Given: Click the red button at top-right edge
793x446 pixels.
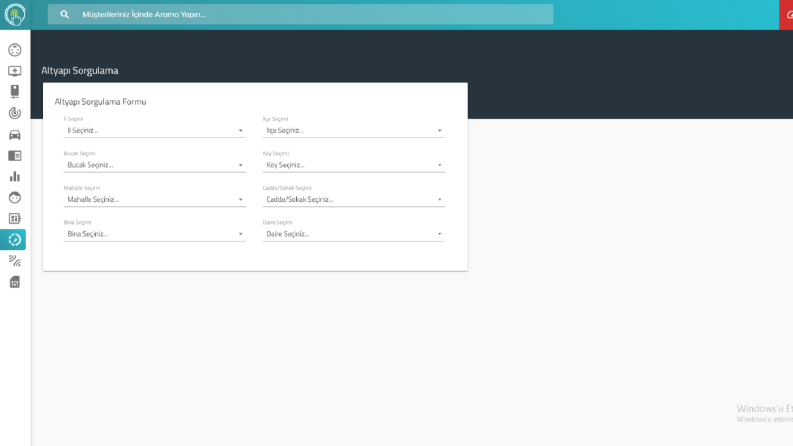Looking at the screenshot, I should coord(786,15).
